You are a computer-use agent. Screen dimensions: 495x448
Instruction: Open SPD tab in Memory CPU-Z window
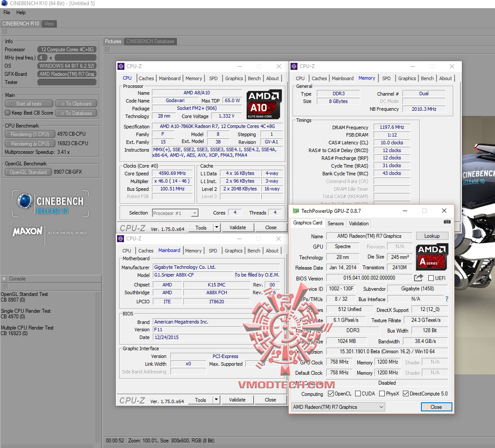click(386, 78)
